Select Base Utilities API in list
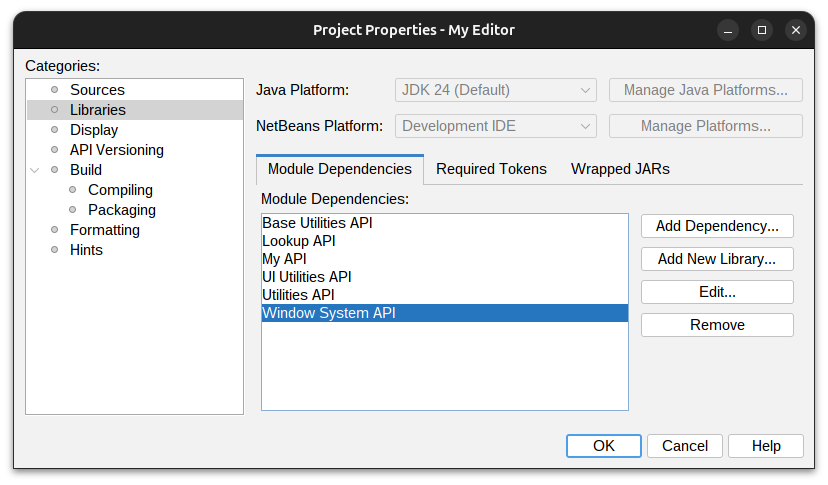 317,223
